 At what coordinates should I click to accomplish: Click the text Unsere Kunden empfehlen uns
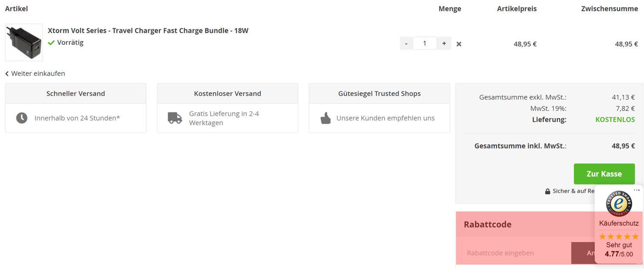tap(386, 118)
